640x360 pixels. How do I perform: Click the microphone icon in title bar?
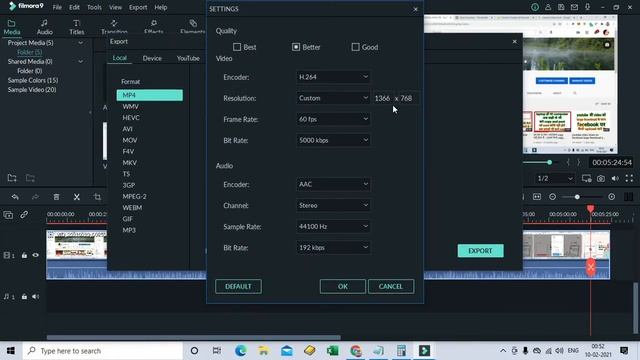pyautogui.click(x=587, y=7)
